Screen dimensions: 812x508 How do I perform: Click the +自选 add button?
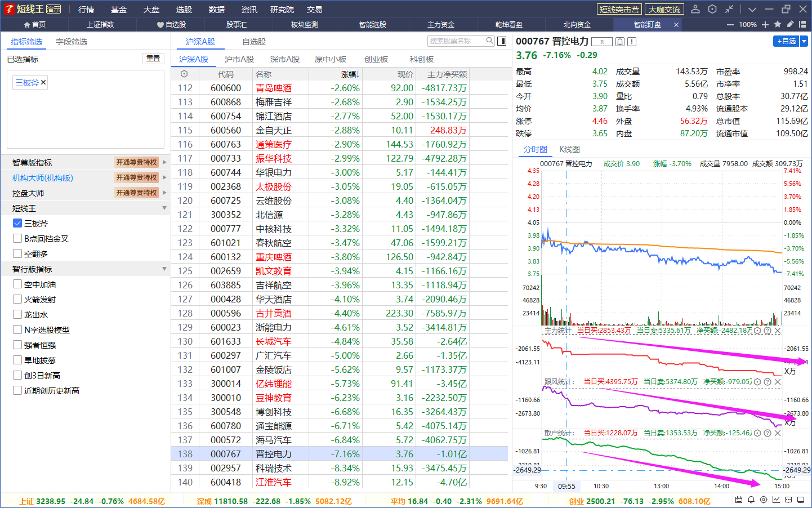point(786,41)
